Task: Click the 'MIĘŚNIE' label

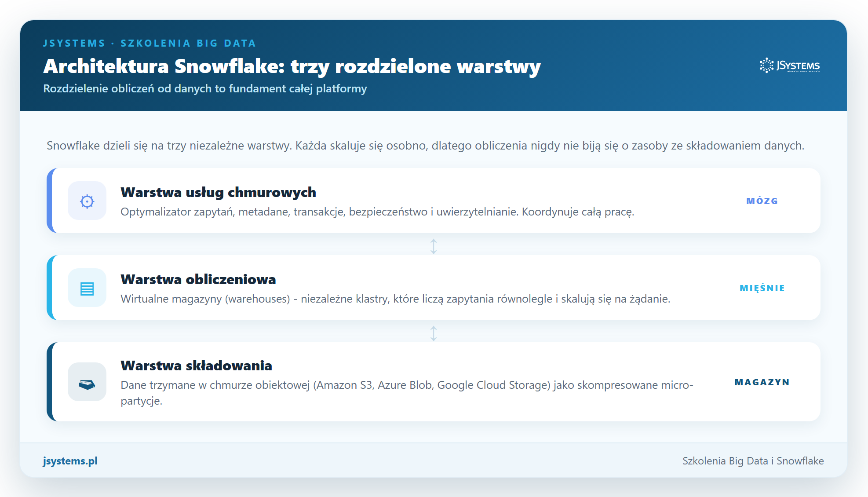Action: point(762,288)
